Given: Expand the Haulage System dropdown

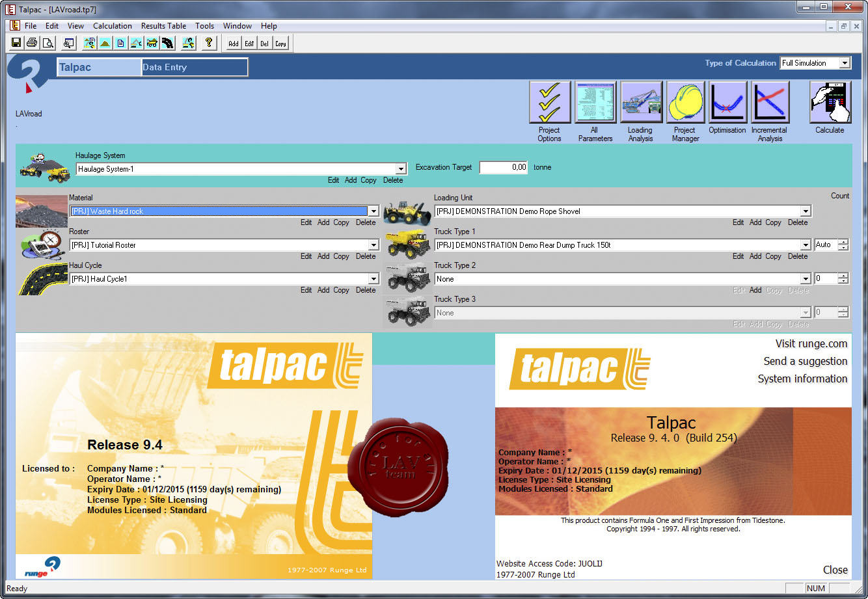Looking at the screenshot, I should pos(401,169).
